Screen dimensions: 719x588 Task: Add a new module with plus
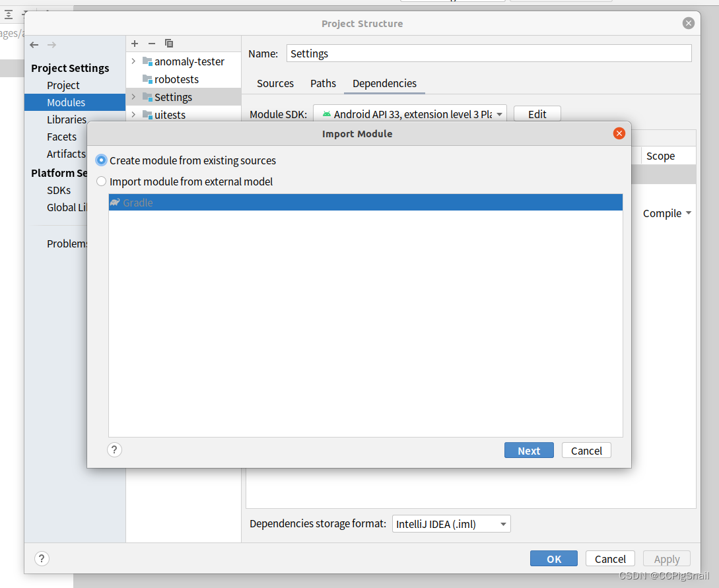(x=134, y=44)
